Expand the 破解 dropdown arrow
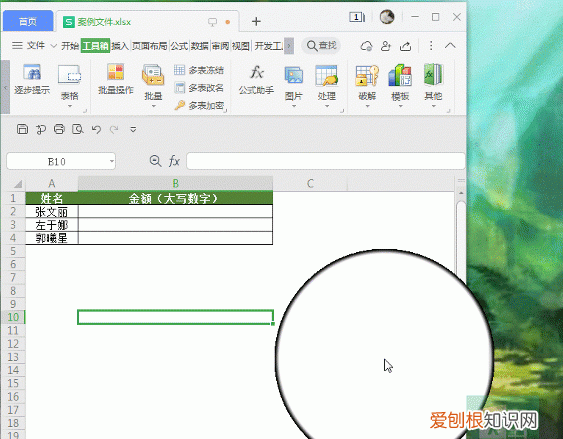Image resolution: width=563 pixels, height=439 pixels. (367, 106)
